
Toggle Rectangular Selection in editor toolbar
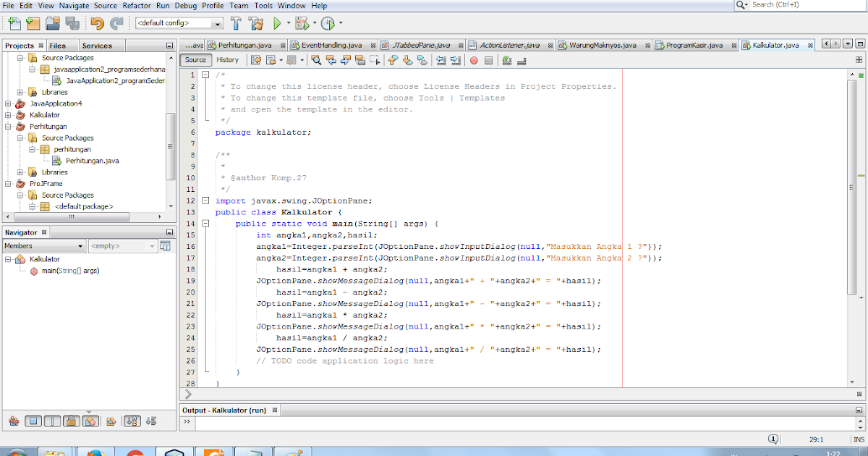coord(375,60)
